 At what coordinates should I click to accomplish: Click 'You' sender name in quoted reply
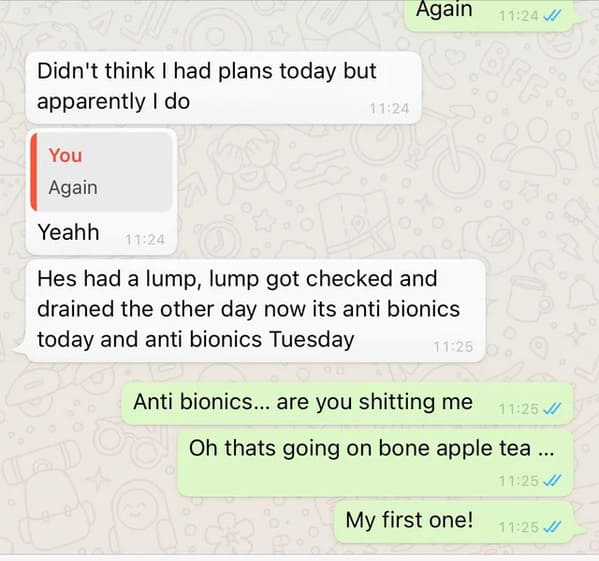pyautogui.click(x=65, y=155)
